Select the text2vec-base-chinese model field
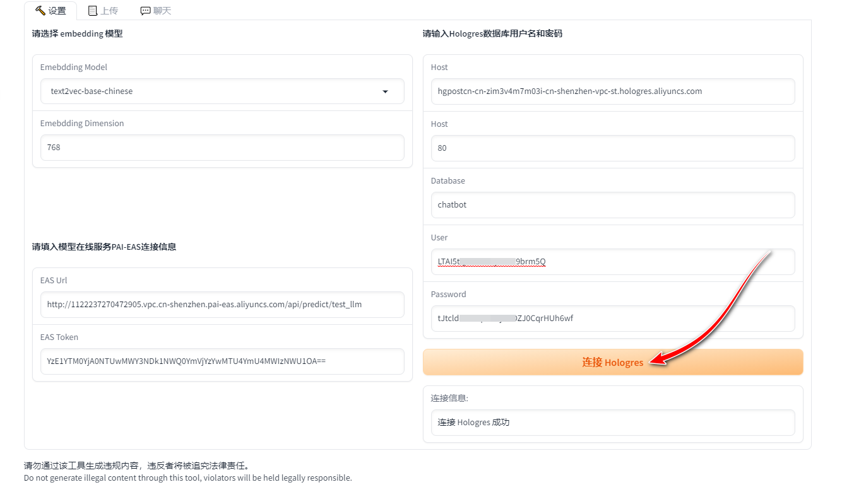Image resolution: width=842 pixels, height=504 pixels. pos(222,91)
